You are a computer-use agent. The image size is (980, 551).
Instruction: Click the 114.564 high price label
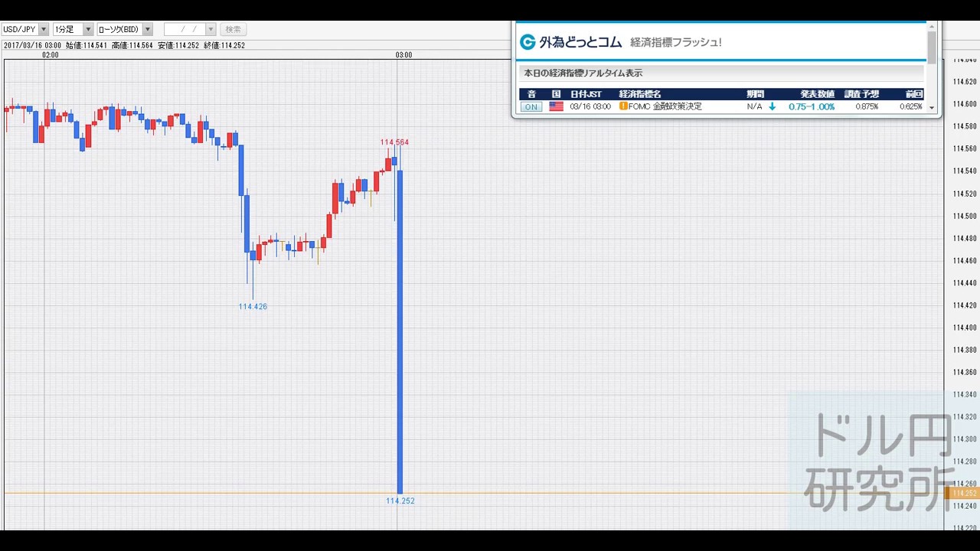394,142
